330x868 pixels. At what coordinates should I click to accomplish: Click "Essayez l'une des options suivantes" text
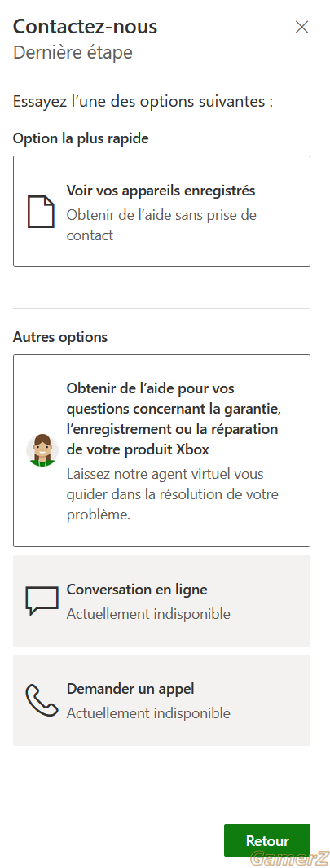pos(143,103)
